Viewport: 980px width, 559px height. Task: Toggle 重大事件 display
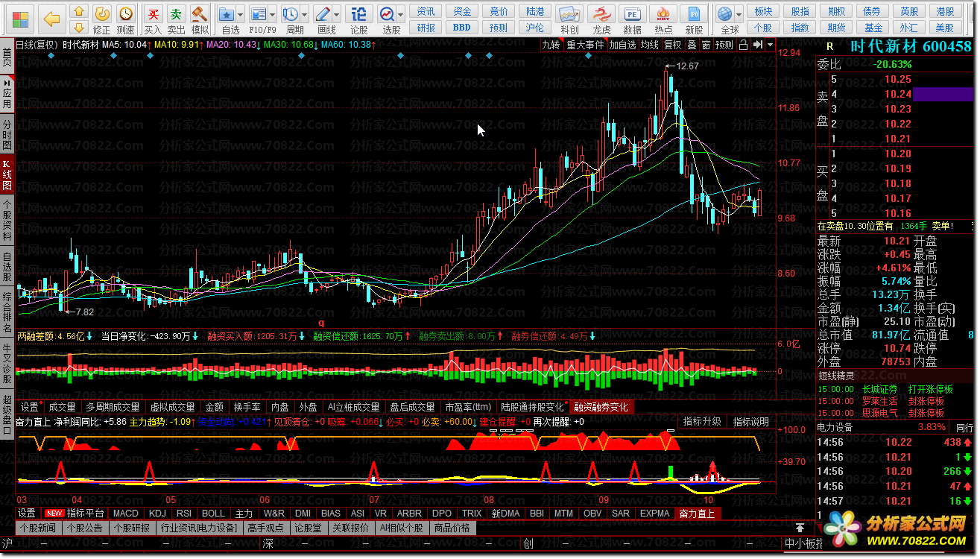tap(585, 45)
